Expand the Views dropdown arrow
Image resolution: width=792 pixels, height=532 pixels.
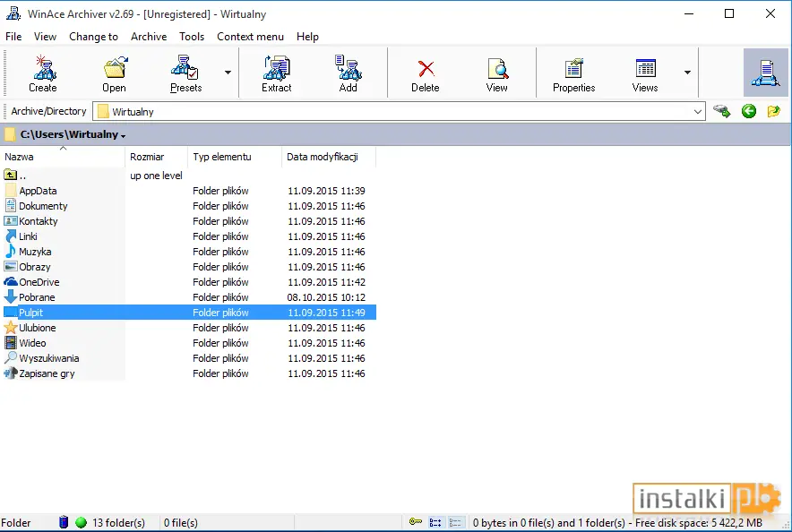point(687,73)
